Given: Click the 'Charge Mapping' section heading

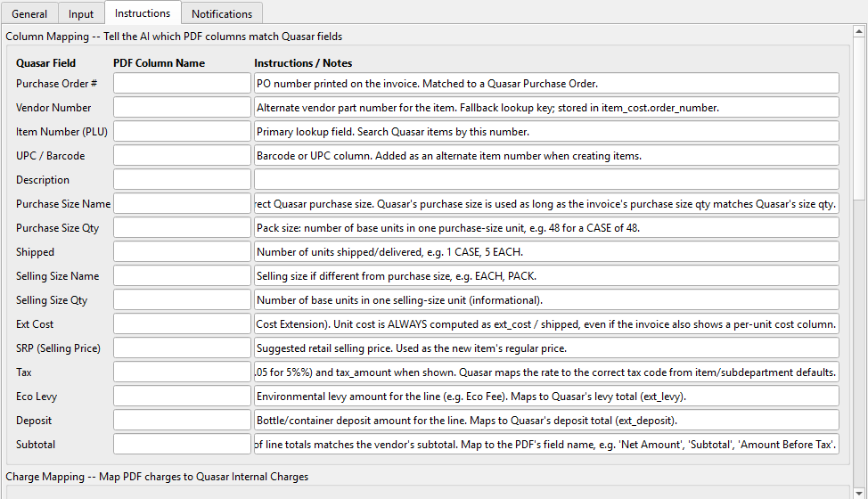Looking at the screenshot, I should coord(157,477).
